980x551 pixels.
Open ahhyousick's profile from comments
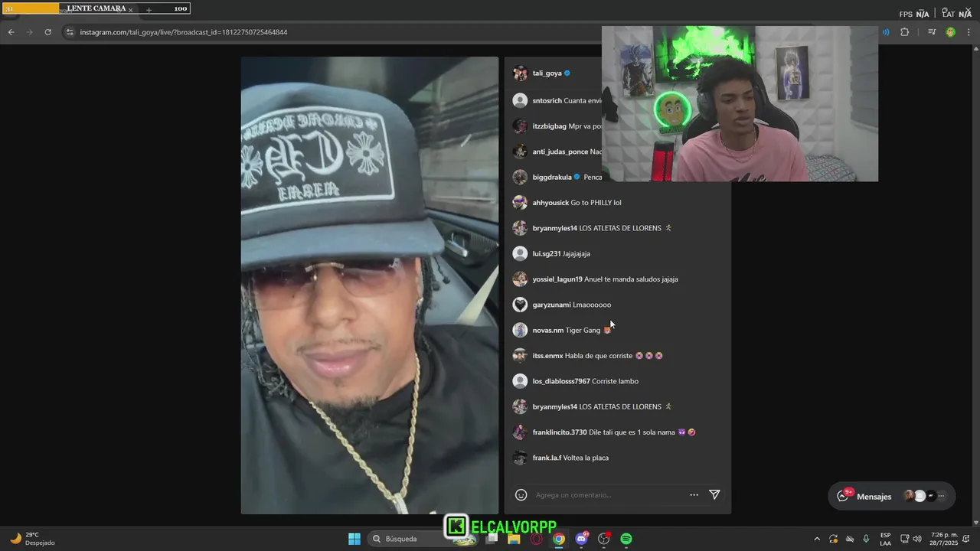[x=550, y=203]
